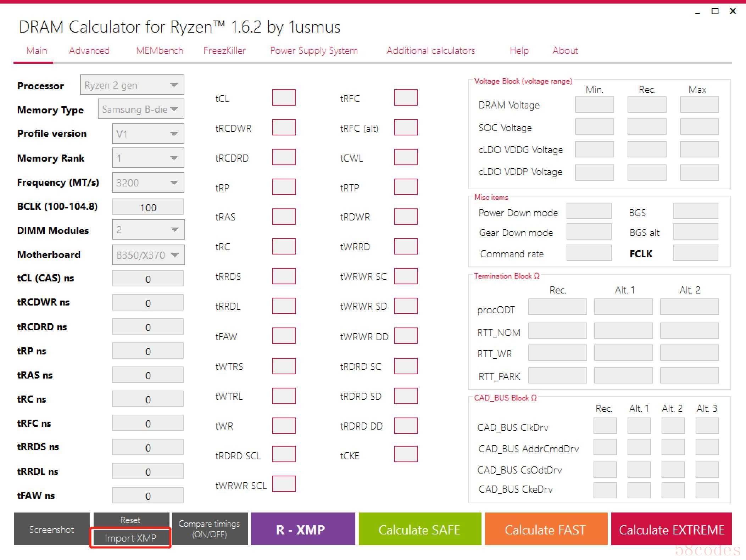The width and height of the screenshot is (746, 560).
Task: Click Calculate EXTREME
Action: (671, 529)
